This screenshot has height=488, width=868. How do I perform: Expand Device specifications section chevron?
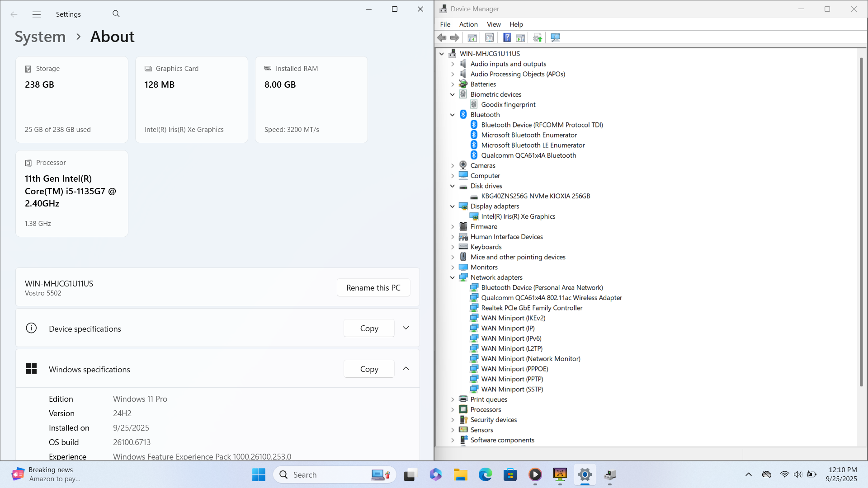(406, 328)
